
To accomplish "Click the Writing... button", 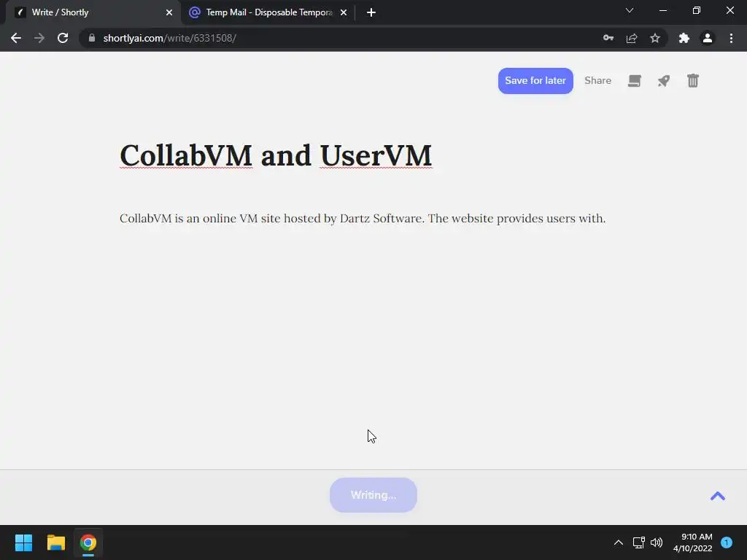I will pyautogui.click(x=373, y=495).
